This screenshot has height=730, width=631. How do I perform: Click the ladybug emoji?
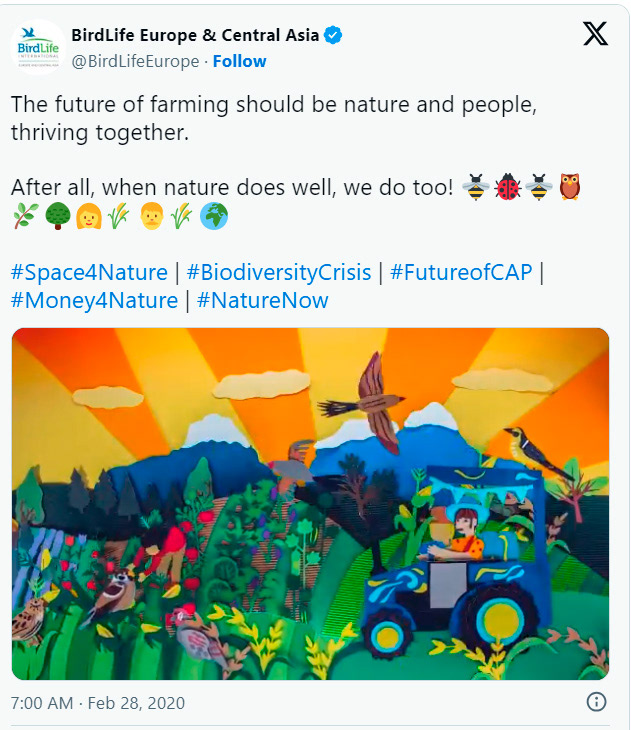[x=507, y=187]
